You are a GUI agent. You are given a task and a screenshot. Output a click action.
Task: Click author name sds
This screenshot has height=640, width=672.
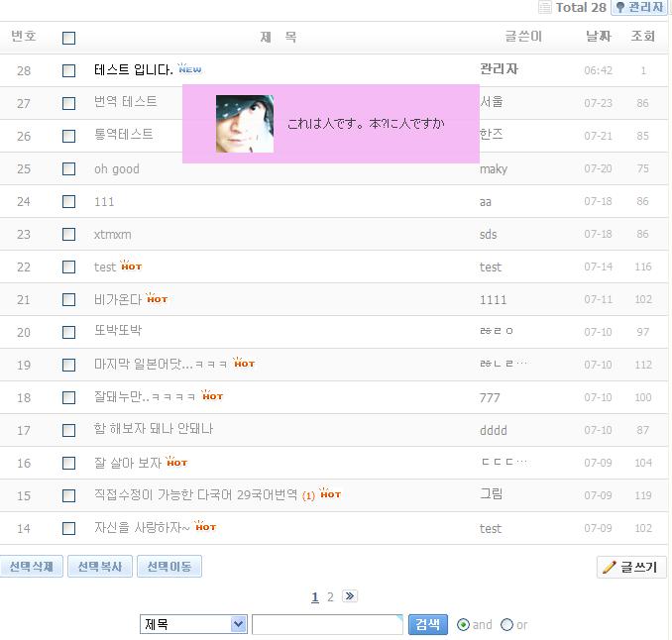click(x=489, y=235)
